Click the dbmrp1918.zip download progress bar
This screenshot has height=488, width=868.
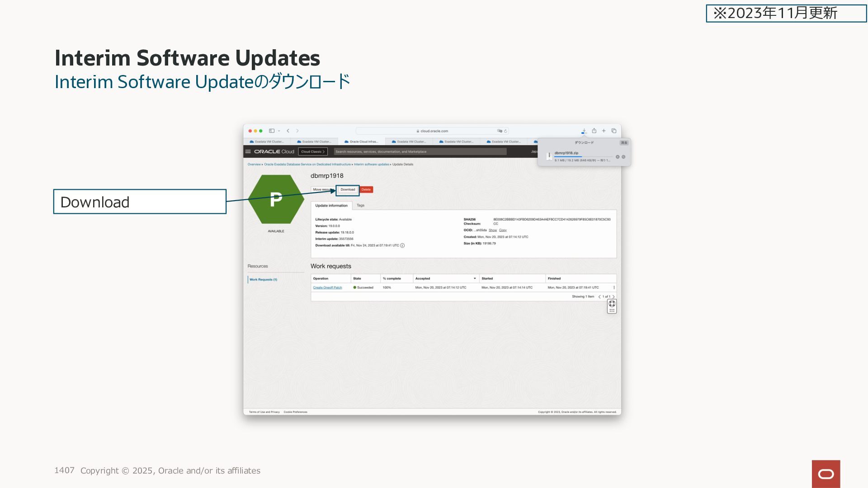(x=583, y=157)
